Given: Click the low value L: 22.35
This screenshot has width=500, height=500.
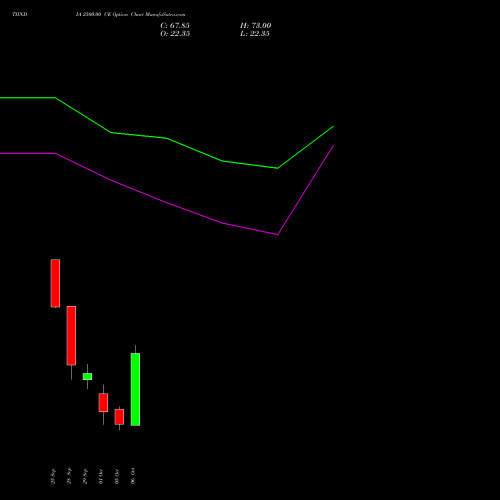Looking at the screenshot, I should (255, 34).
